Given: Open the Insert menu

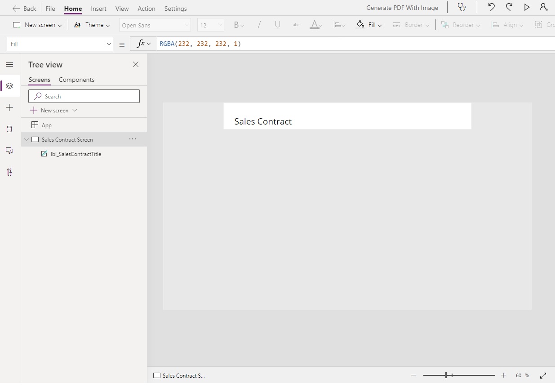Looking at the screenshot, I should pyautogui.click(x=98, y=8).
